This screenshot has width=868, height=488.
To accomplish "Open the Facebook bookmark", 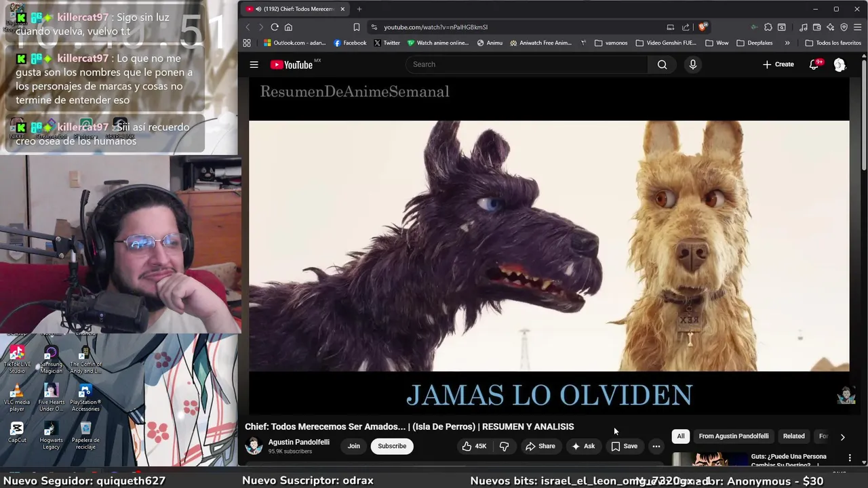I will point(350,43).
